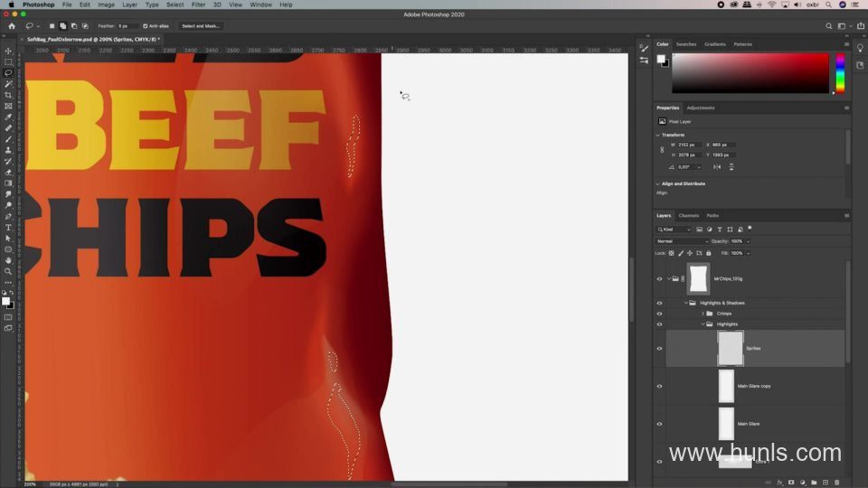The height and width of the screenshot is (488, 868).
Task: Hide the Highlights & Shadows group
Action: [x=659, y=304]
